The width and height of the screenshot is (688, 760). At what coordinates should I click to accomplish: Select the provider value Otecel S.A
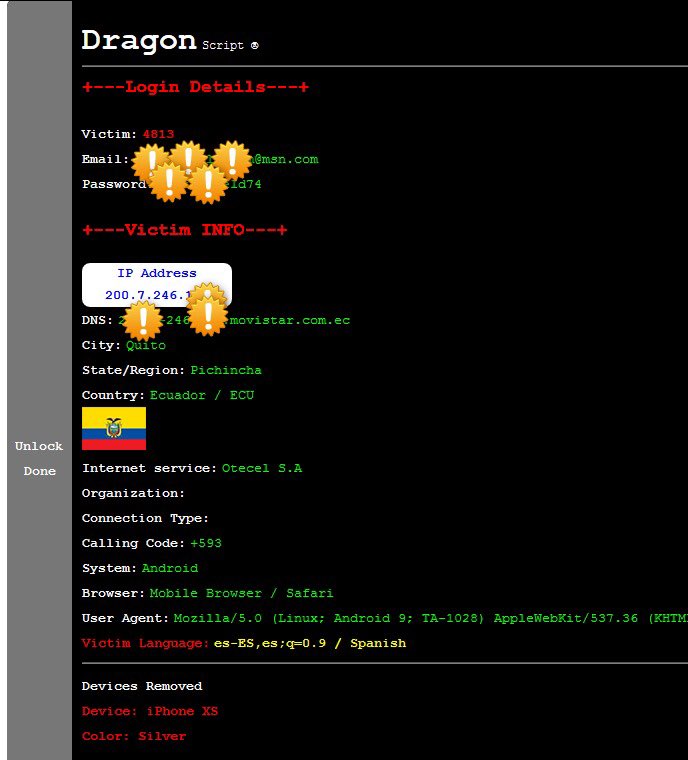(262, 469)
